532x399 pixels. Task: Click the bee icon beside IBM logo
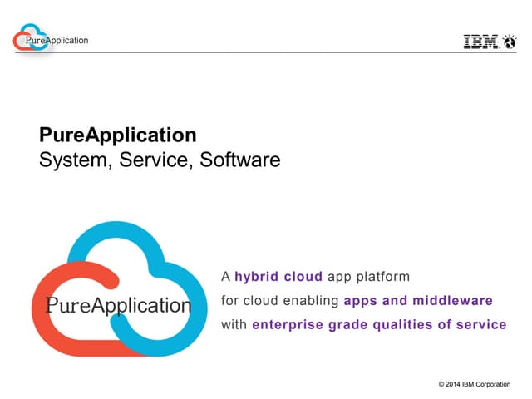coord(509,42)
